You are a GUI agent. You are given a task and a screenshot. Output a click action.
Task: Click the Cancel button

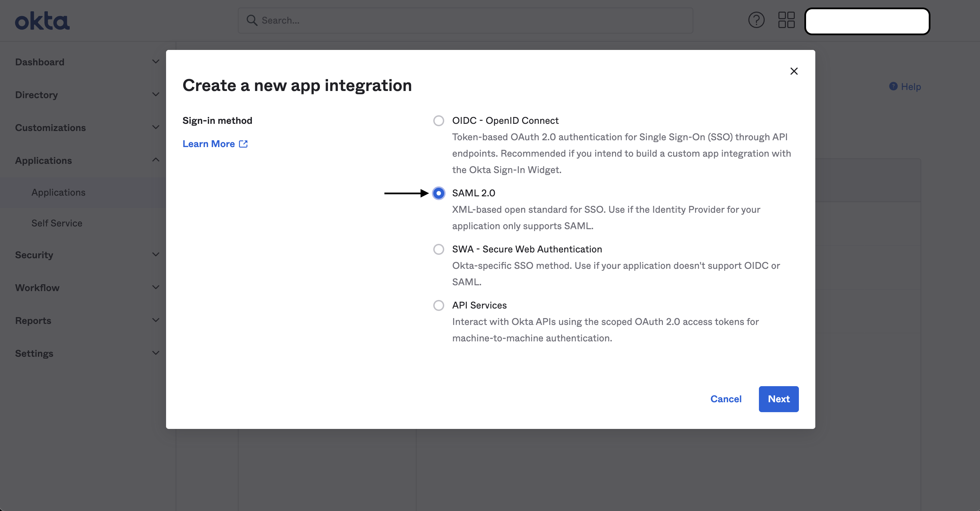(x=726, y=399)
